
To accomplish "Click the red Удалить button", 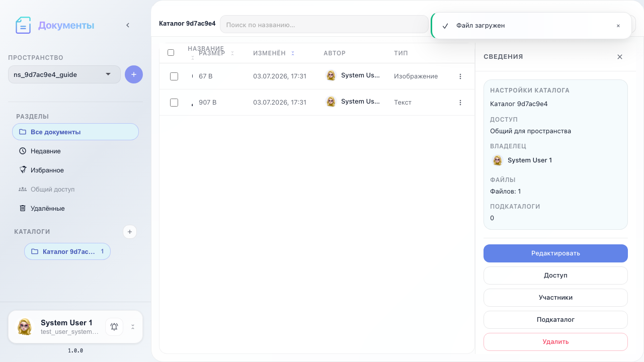I will (x=555, y=342).
